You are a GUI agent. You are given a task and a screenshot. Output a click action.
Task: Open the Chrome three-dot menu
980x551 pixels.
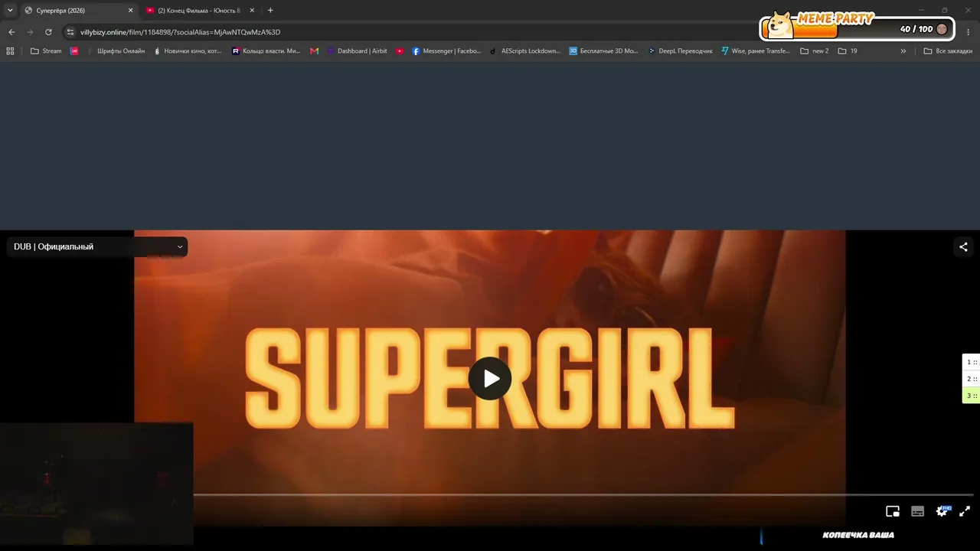coord(969,32)
